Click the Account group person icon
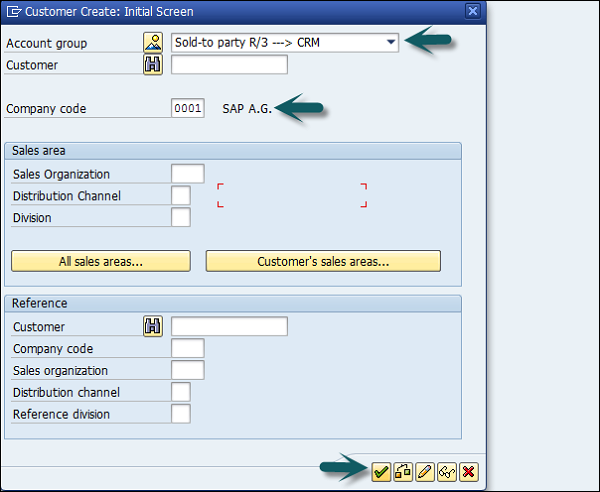 [153, 43]
